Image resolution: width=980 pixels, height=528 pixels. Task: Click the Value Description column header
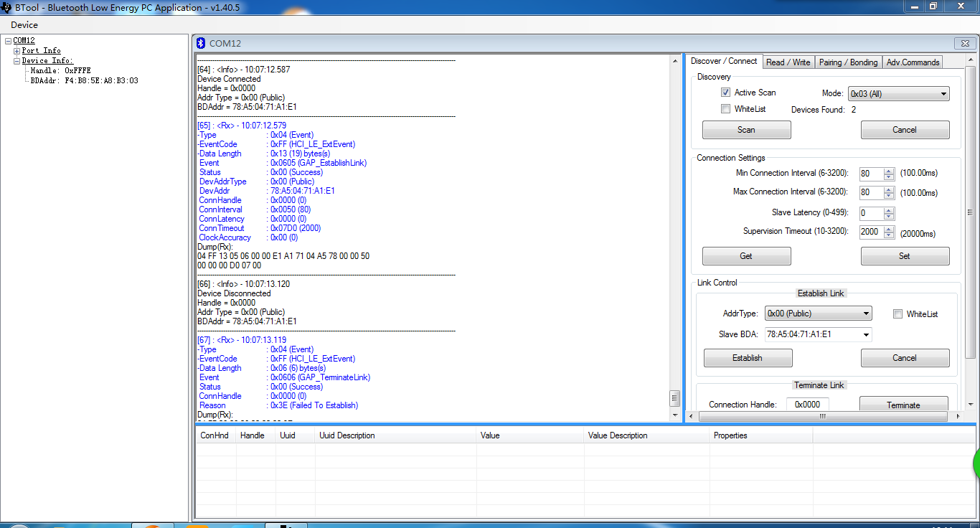(646, 435)
